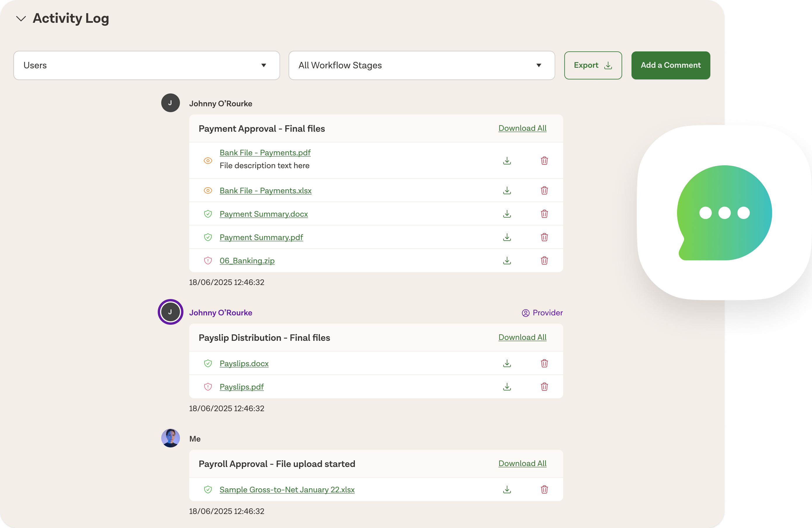Open the 06_Banking.zip link
The image size is (812, 528).
tap(247, 260)
